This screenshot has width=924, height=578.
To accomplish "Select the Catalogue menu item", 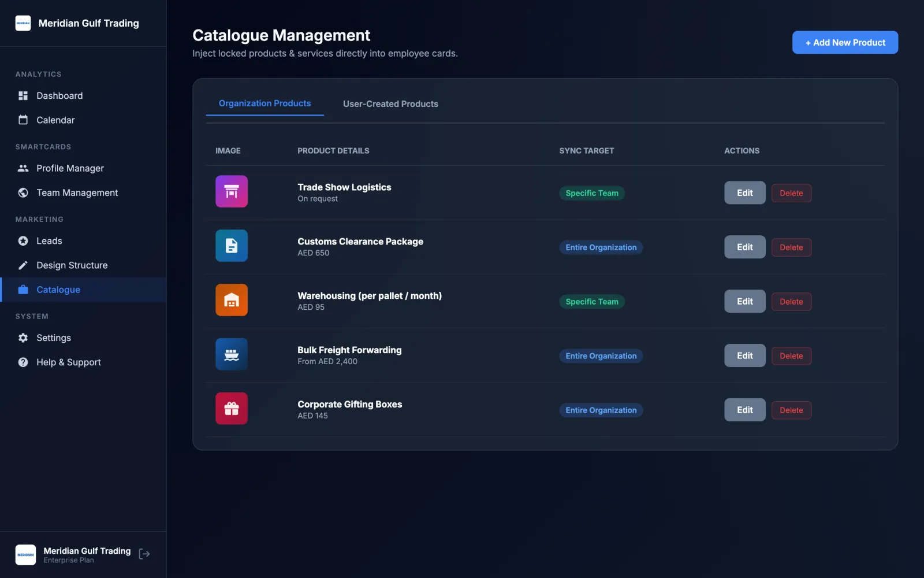I will pyautogui.click(x=83, y=290).
